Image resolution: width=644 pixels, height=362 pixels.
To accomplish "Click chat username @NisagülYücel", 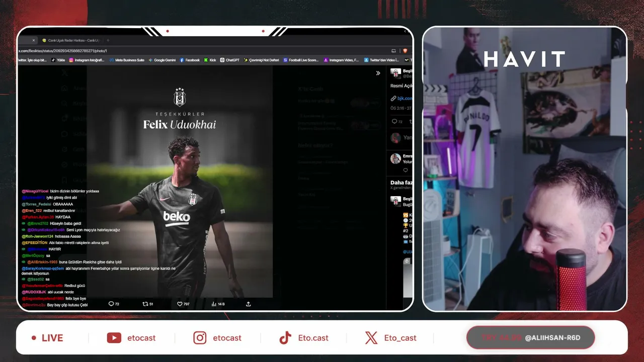I will pos(35,191).
